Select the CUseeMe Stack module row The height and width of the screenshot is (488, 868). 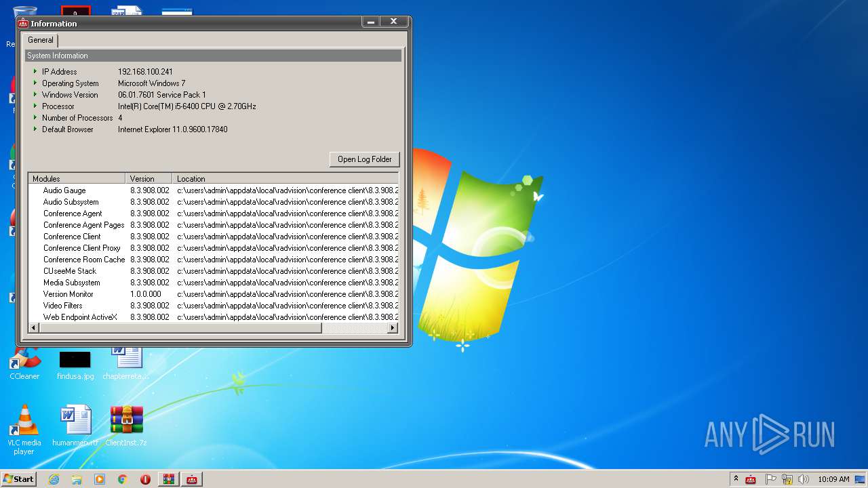(213, 271)
